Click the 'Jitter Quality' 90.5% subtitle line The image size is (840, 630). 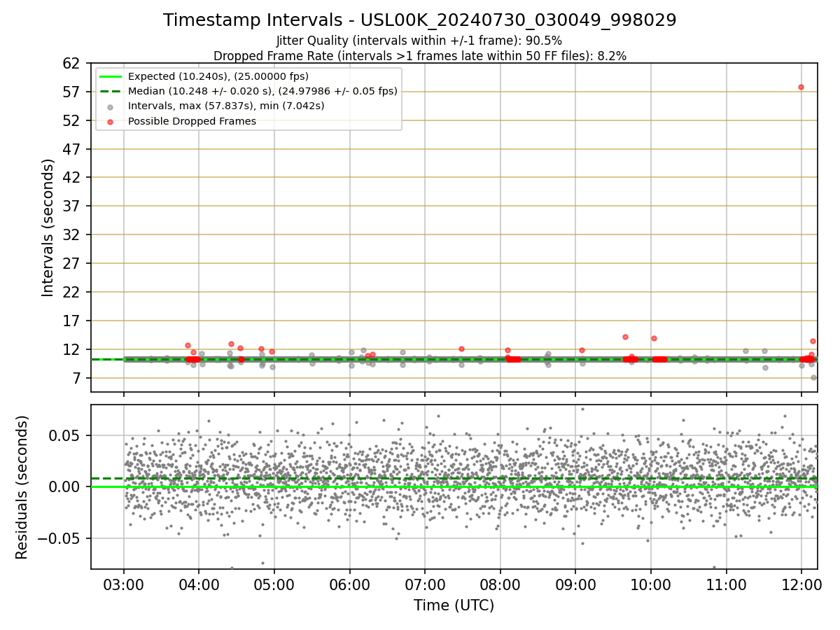(419, 41)
